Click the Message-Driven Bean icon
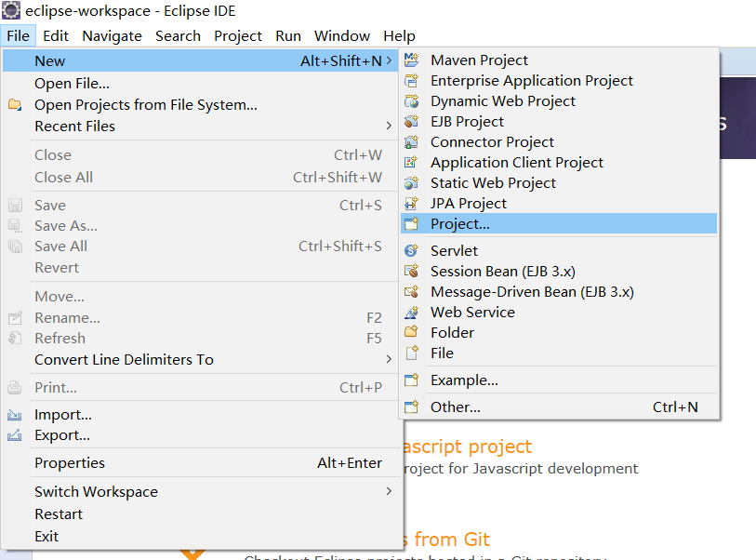The width and height of the screenshot is (756, 560). [x=411, y=292]
